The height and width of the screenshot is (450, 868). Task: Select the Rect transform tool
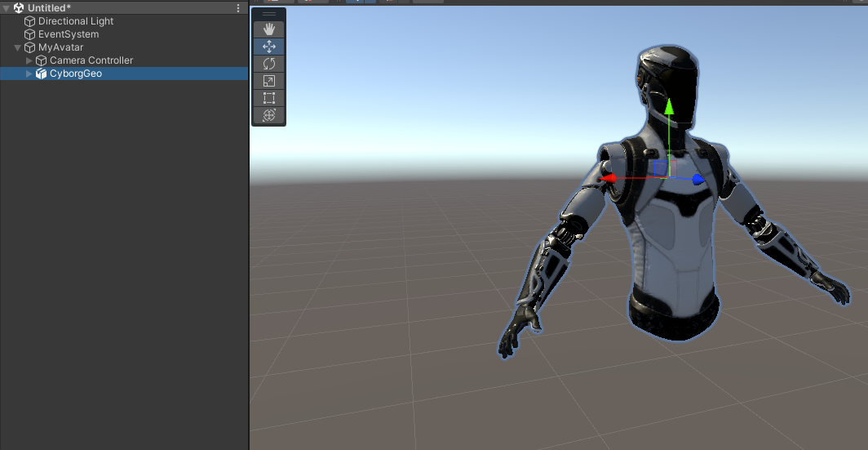(x=269, y=98)
